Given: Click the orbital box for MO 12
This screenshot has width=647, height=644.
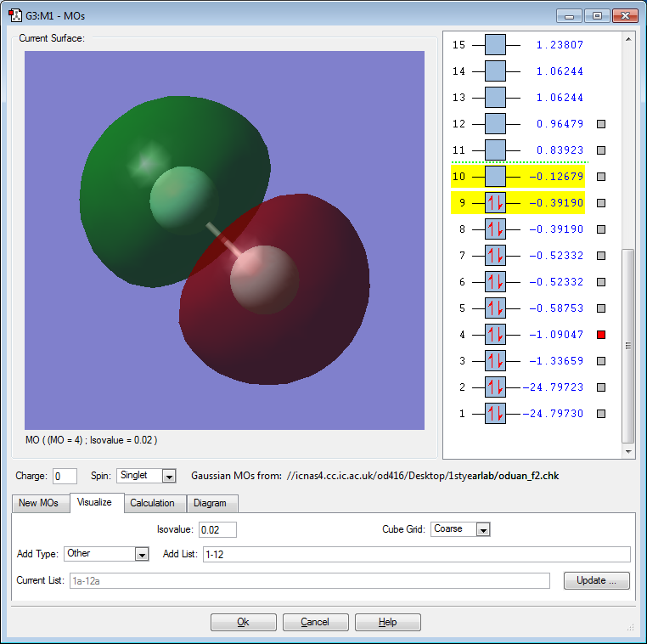Looking at the screenshot, I should click(x=495, y=123).
